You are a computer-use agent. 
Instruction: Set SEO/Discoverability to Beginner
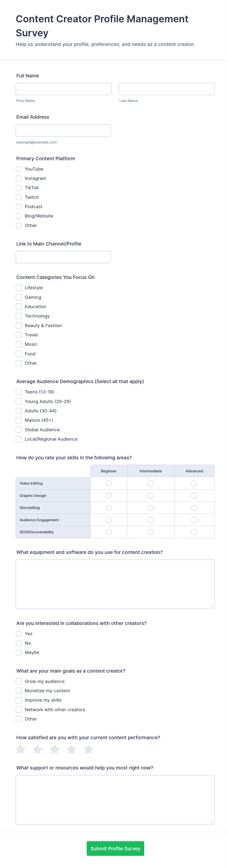109,532
